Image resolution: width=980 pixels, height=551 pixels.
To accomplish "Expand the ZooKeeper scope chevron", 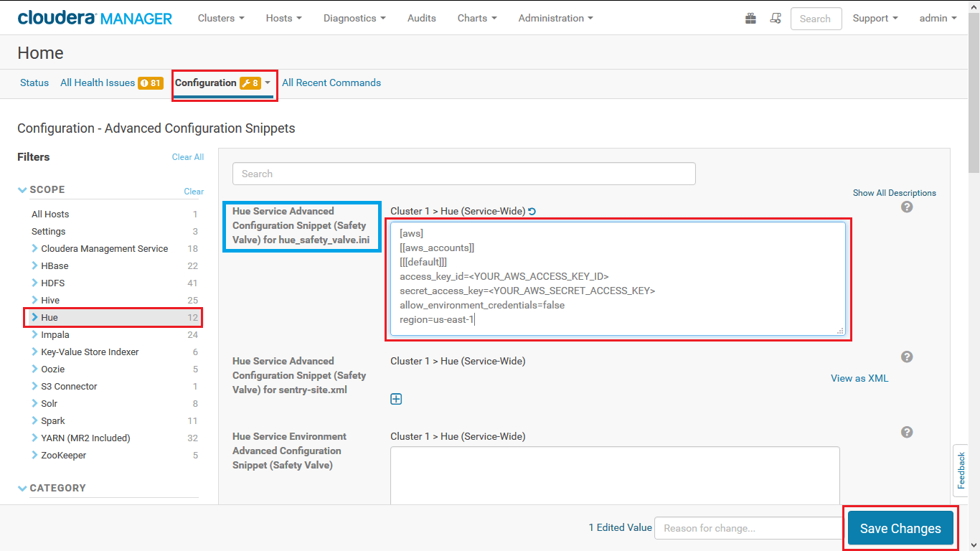I will 35,455.
